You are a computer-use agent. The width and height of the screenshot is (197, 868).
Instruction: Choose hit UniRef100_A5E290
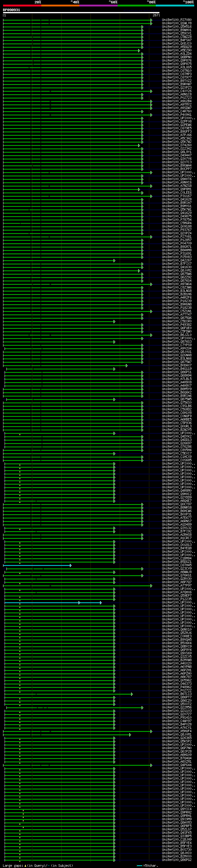tap(176, 50)
